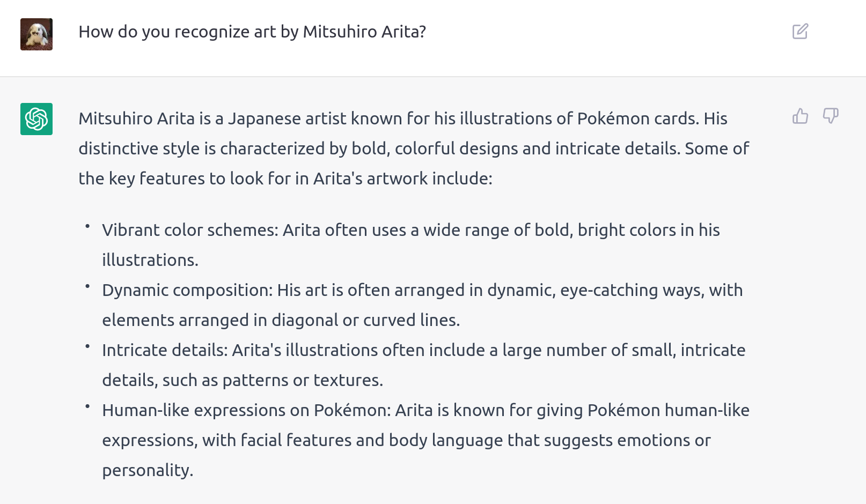Click the ChatGPT logo avatar

(36, 119)
